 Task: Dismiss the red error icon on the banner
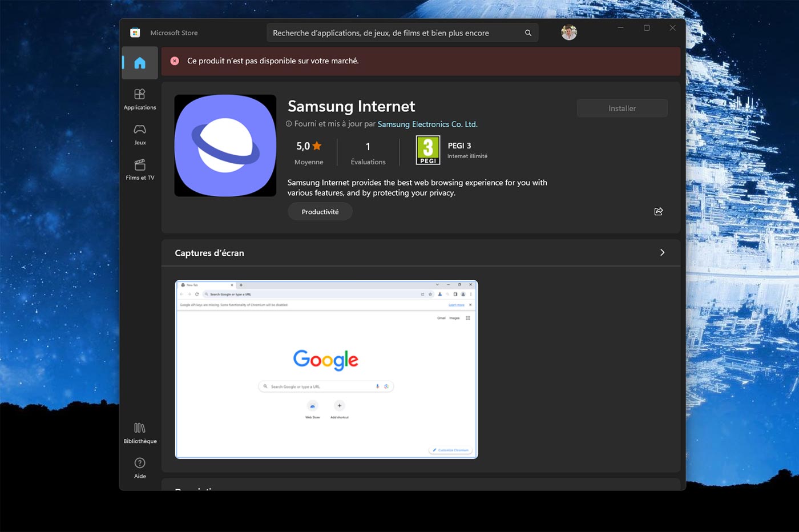[175, 61]
